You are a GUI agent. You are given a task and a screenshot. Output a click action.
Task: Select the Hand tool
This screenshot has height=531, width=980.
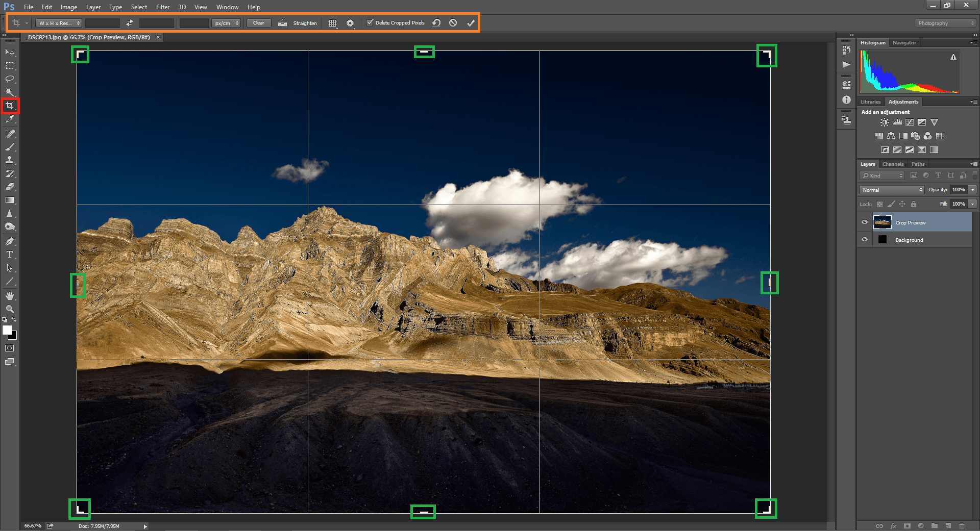pos(10,296)
